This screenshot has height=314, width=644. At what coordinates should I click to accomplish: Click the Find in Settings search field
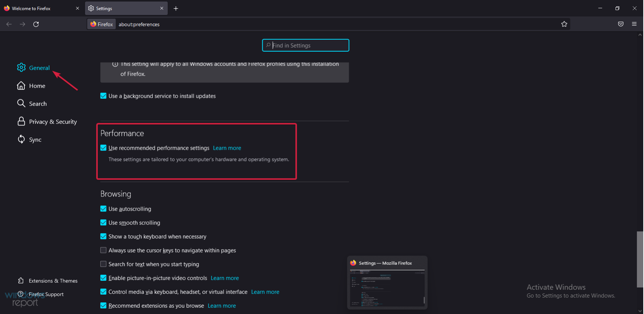306,45
